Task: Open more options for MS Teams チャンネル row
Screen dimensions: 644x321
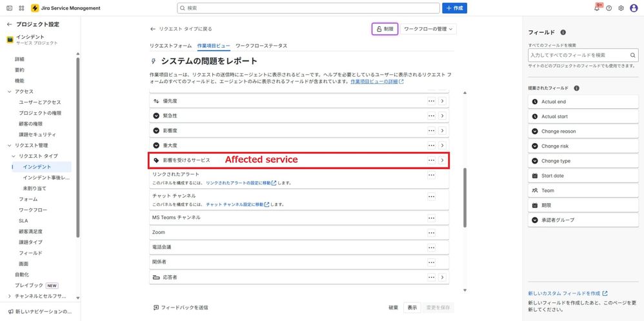Action: click(x=431, y=218)
